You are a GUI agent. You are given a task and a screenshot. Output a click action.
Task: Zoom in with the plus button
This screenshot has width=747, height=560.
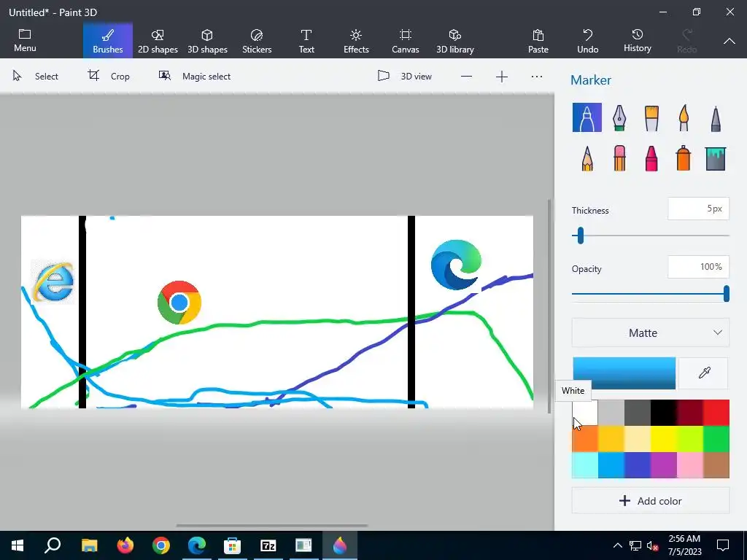502,77
